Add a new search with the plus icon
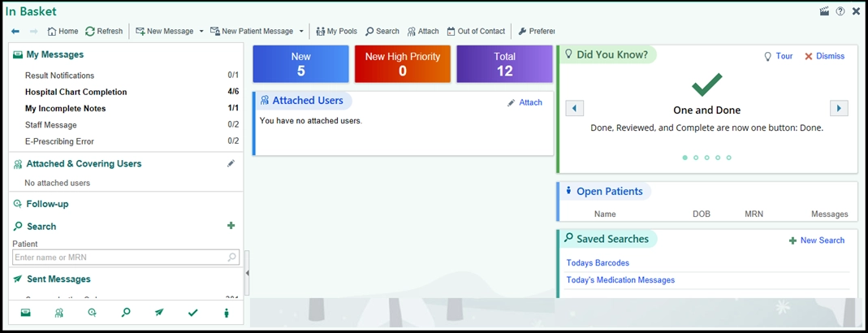 click(x=231, y=226)
